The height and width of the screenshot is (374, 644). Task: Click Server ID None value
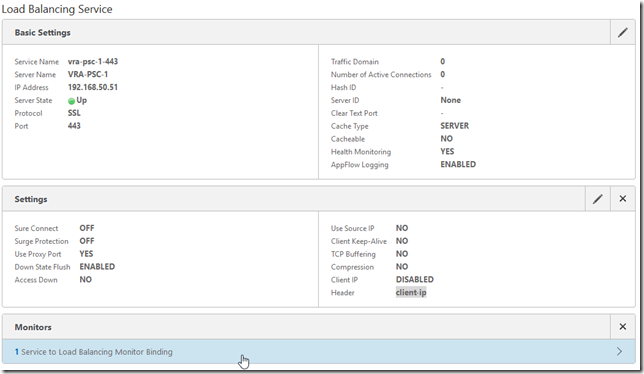(451, 100)
